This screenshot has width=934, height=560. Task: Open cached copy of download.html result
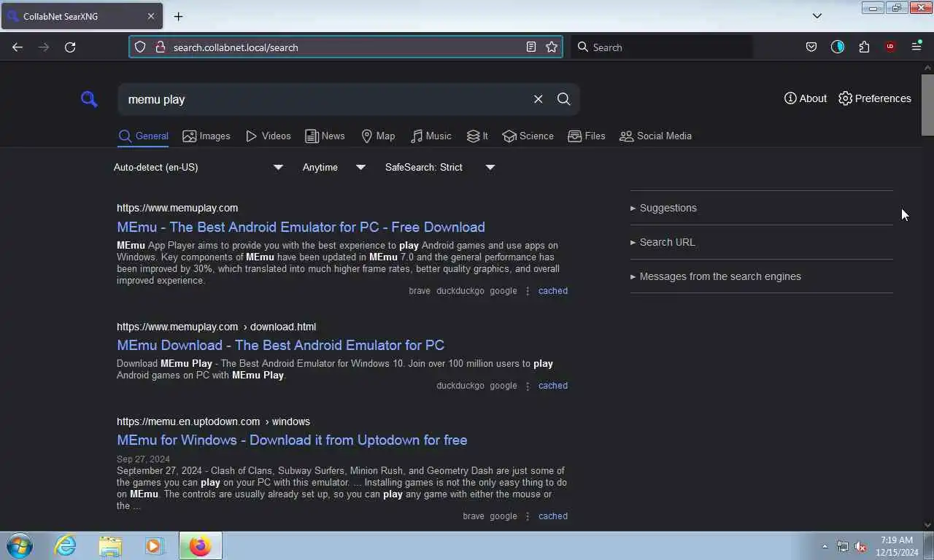pyautogui.click(x=552, y=386)
